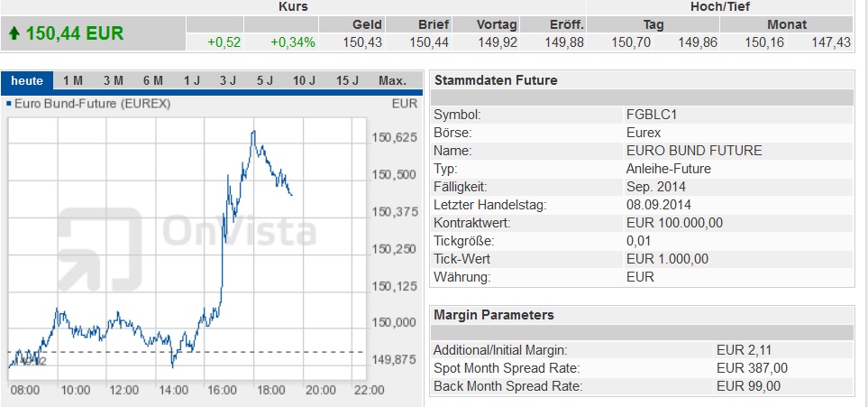Viewport: 868px width, 407px height.
Task: Switch to 10 J chart range
Action: coord(305,81)
